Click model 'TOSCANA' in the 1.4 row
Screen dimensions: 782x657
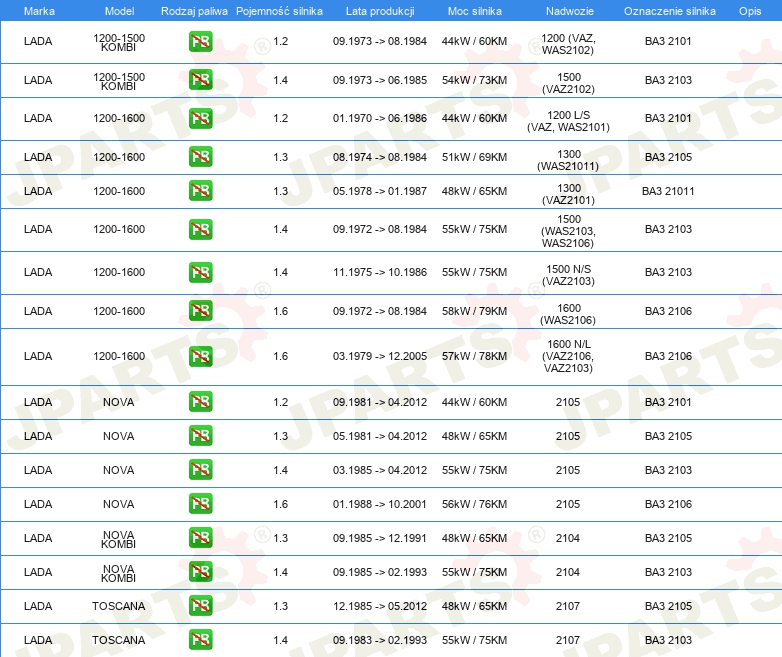point(118,640)
